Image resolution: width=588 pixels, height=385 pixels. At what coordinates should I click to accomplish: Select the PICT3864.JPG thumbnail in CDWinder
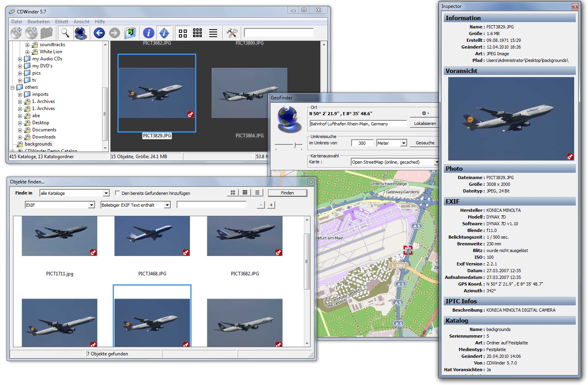(x=249, y=93)
